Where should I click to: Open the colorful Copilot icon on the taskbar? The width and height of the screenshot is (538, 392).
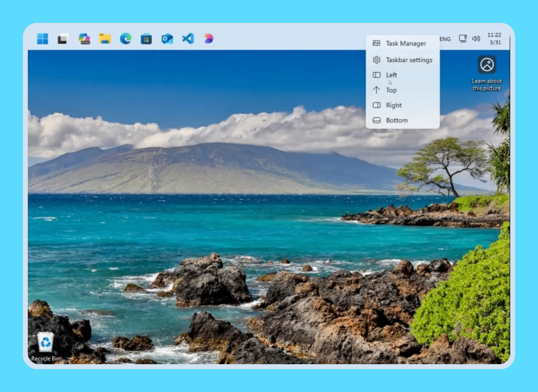pyautogui.click(x=209, y=39)
